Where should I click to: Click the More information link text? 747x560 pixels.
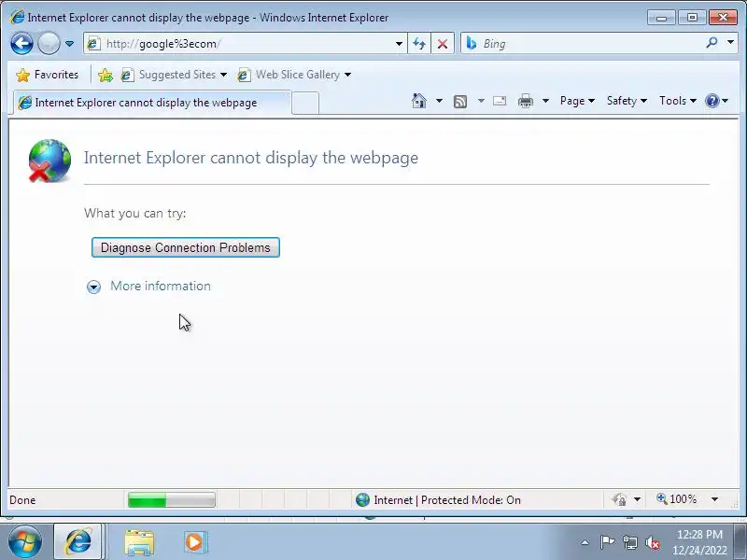pos(161,287)
